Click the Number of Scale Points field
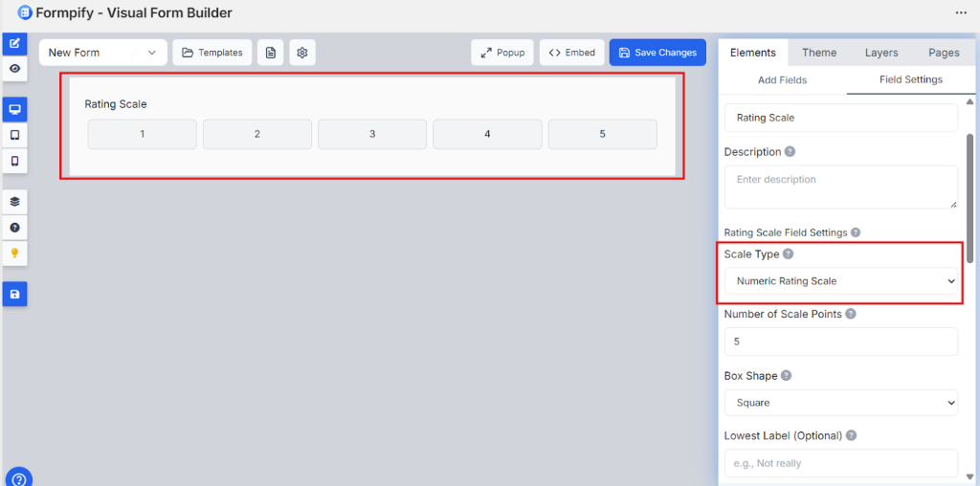The height and width of the screenshot is (486, 980). point(840,342)
